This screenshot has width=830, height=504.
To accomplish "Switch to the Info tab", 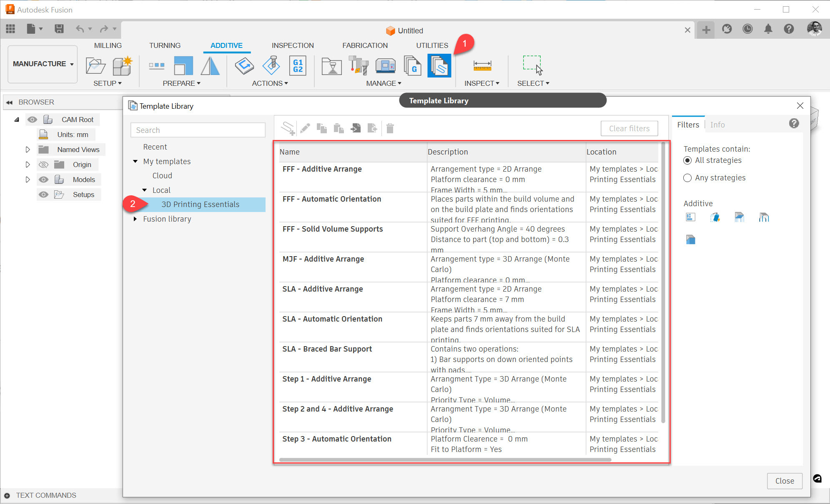I will (717, 125).
